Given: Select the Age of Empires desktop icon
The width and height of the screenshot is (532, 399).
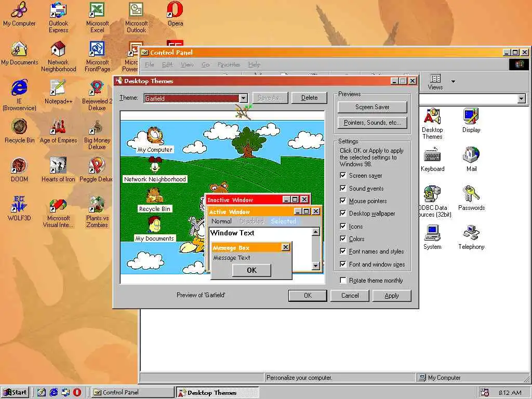Looking at the screenshot, I should 58,131.
